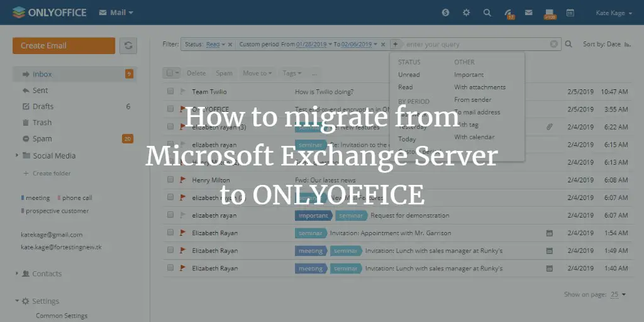Change Show on page 25 count

point(618,294)
